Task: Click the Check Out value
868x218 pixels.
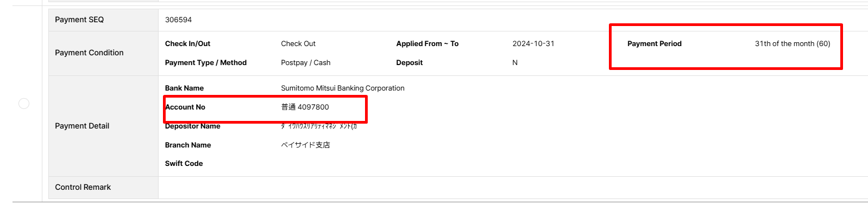Action: (x=298, y=43)
